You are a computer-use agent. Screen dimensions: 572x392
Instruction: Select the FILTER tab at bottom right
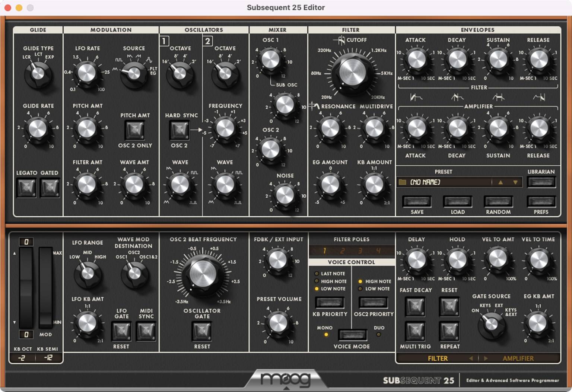(x=438, y=358)
